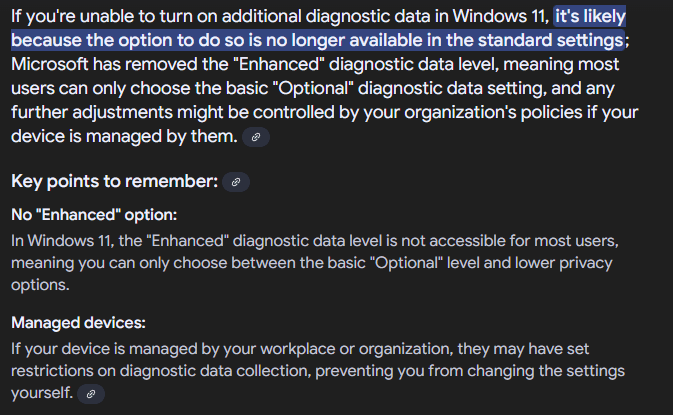Open the source link icon after 'yourself.'
The width and height of the screenshot is (673, 415).
91,394
